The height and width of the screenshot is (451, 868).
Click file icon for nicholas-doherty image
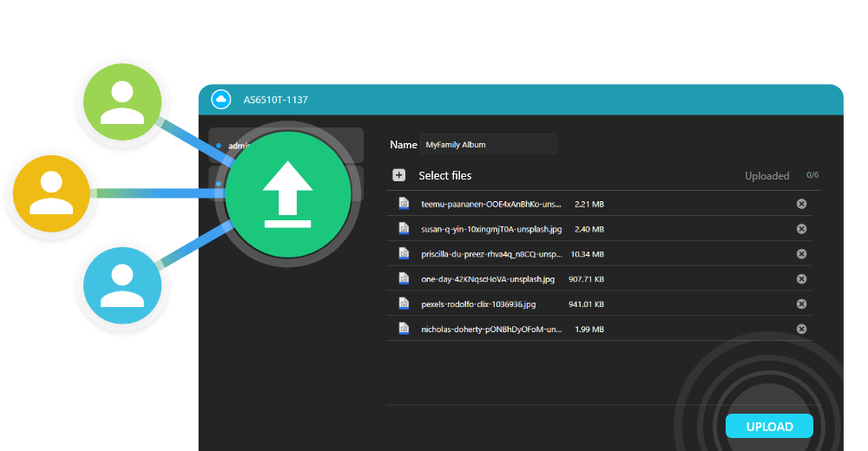point(404,328)
